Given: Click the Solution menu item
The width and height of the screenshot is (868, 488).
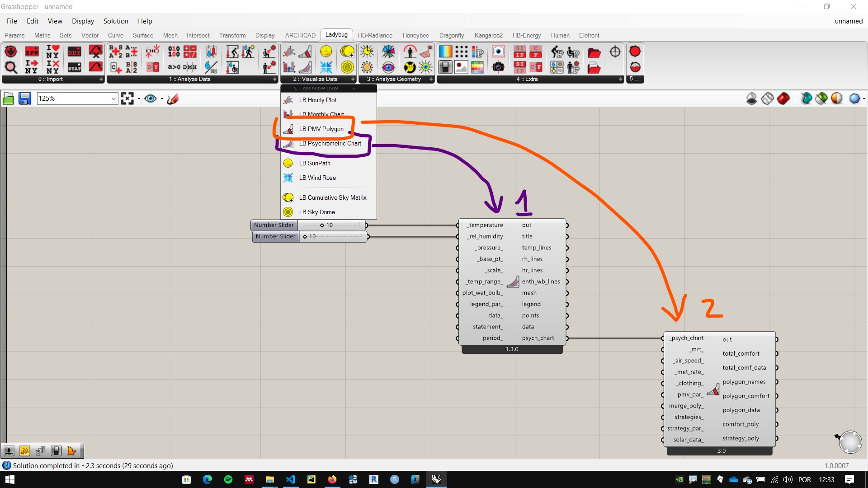Looking at the screenshot, I should [x=116, y=21].
